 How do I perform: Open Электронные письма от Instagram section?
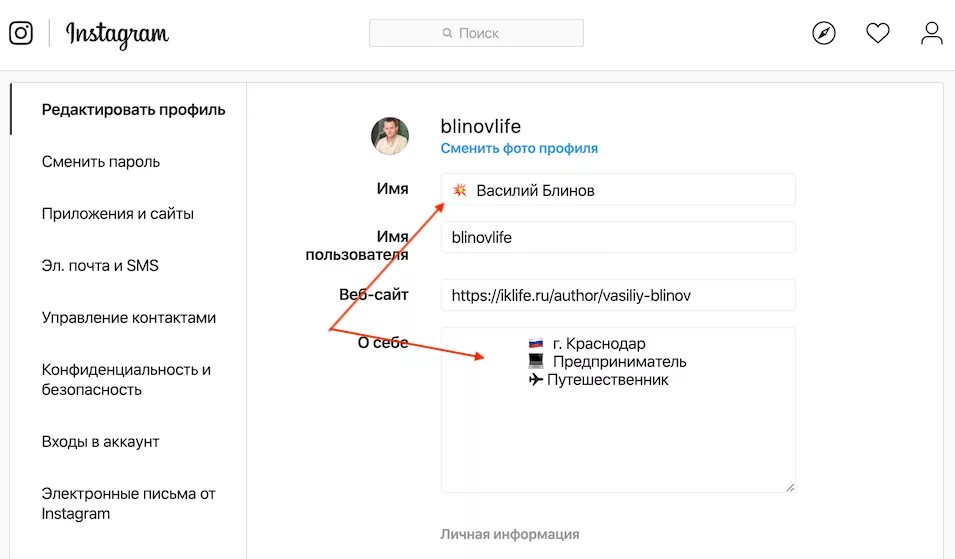pyautogui.click(x=128, y=504)
